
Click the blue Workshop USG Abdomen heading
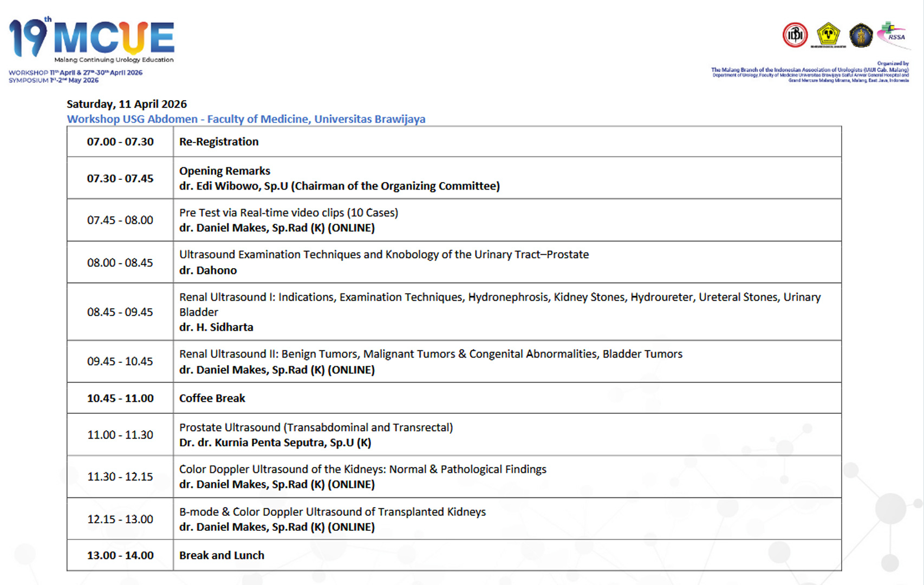[x=246, y=119]
